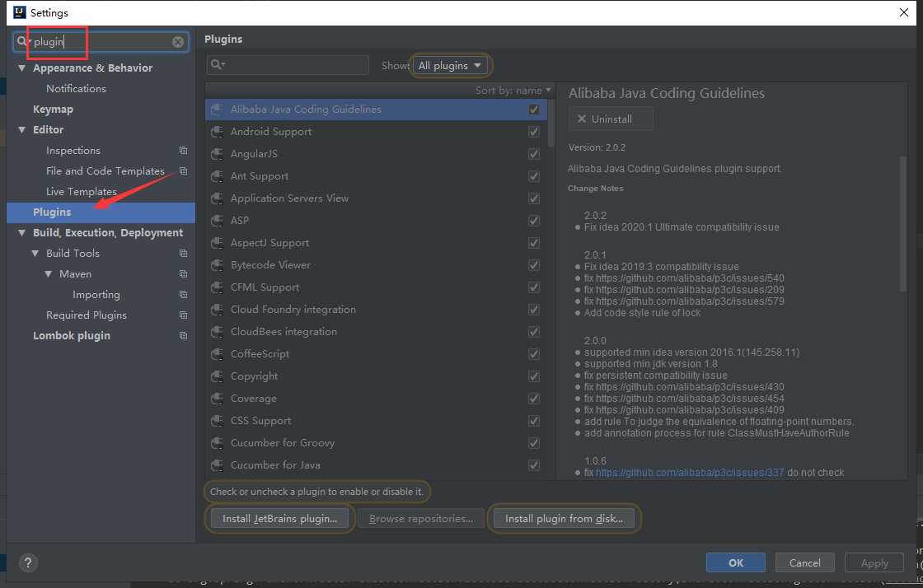Screen dimensions: 923x588
Task: Confirm settings with OK
Action: tap(736, 562)
